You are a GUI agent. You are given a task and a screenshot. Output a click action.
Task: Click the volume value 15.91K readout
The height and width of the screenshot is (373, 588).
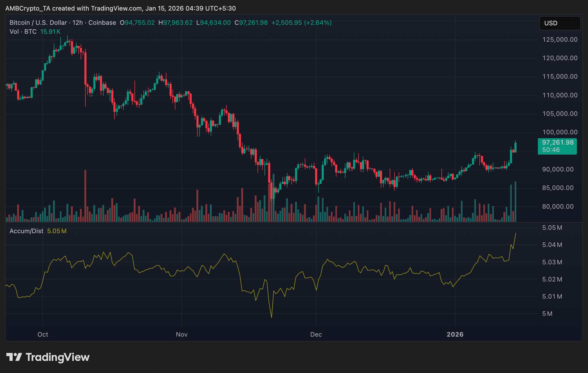point(50,32)
